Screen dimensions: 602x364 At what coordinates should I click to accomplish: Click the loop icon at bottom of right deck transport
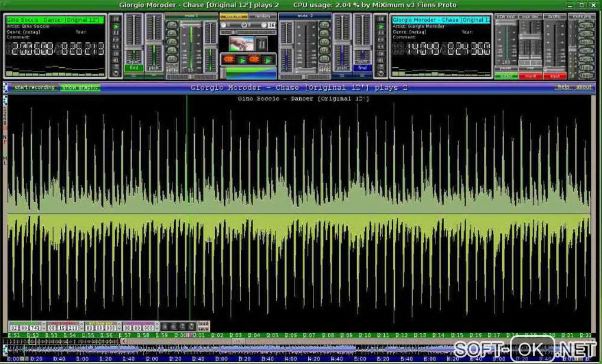point(381,73)
